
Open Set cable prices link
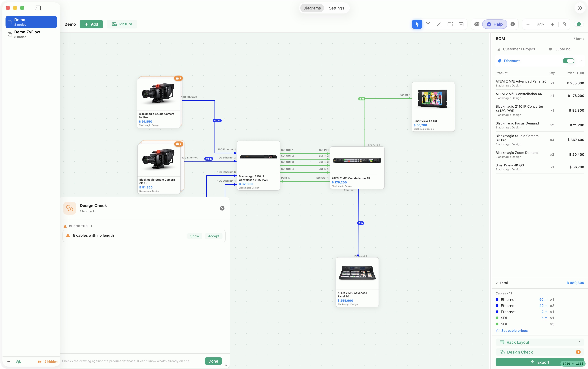512,330
